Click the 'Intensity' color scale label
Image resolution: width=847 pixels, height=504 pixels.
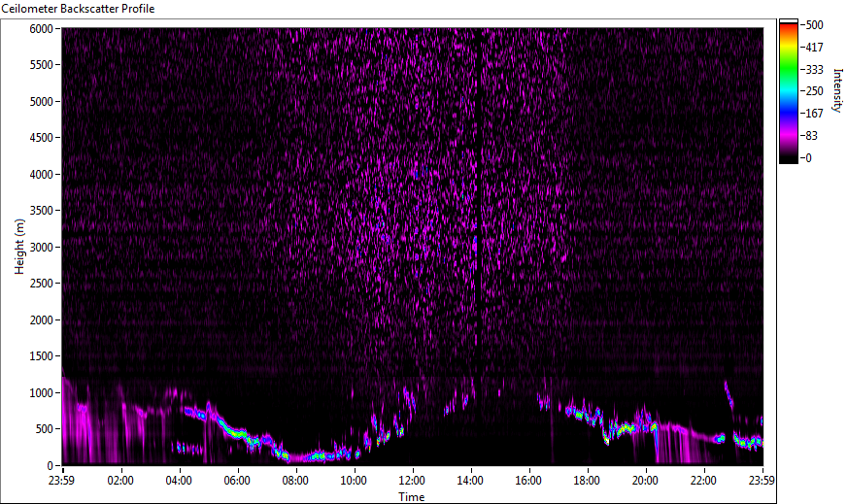point(838,90)
